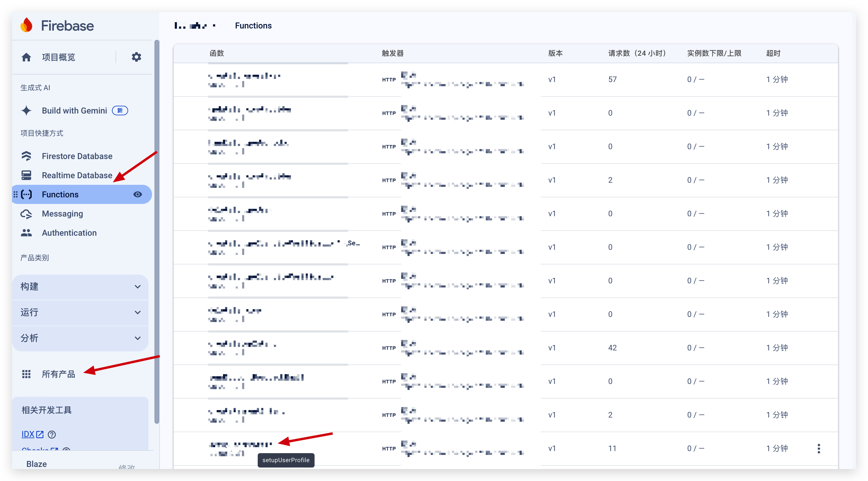This screenshot has width=868, height=481.
Task: Click the Firebase flame logo
Action: pyautogui.click(x=26, y=25)
